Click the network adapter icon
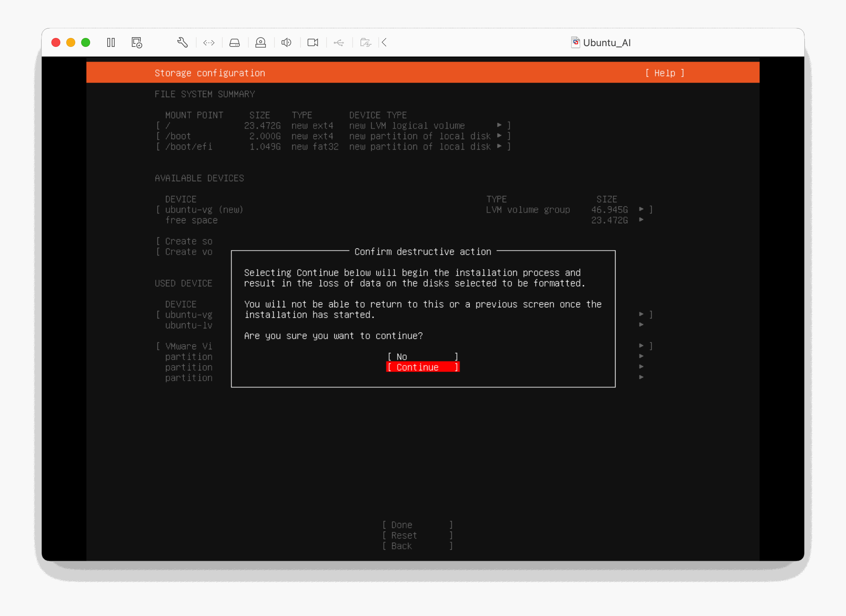The height and width of the screenshot is (616, 846). pos(209,43)
